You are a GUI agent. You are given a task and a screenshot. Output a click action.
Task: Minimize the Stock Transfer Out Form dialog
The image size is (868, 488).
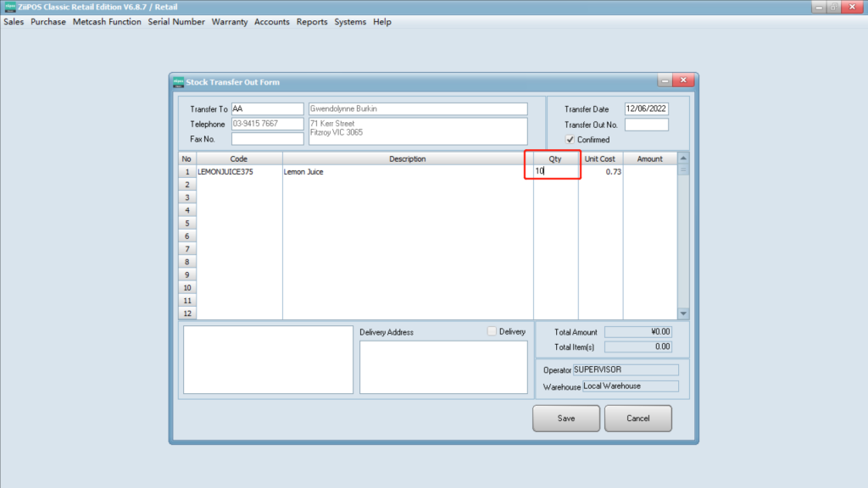point(665,81)
